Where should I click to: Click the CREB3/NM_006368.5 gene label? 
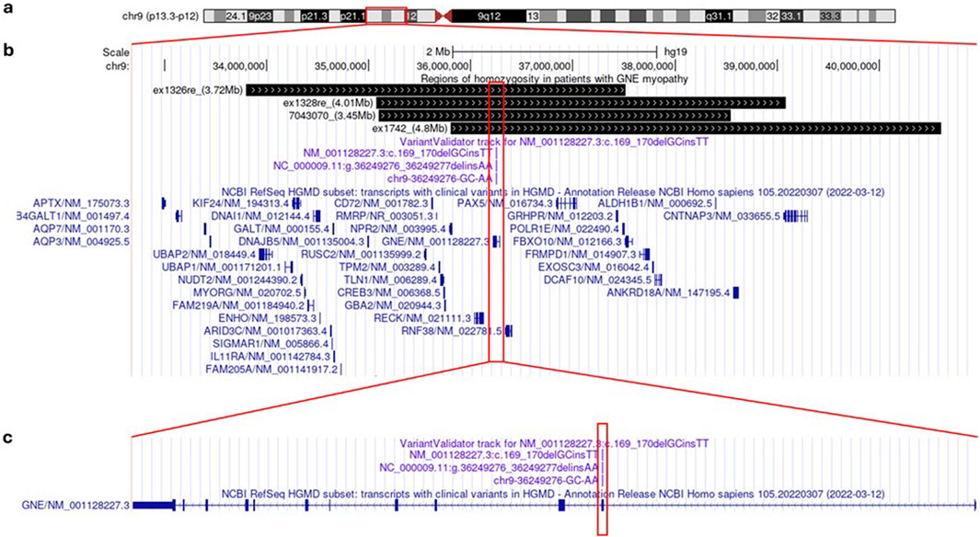389,292
